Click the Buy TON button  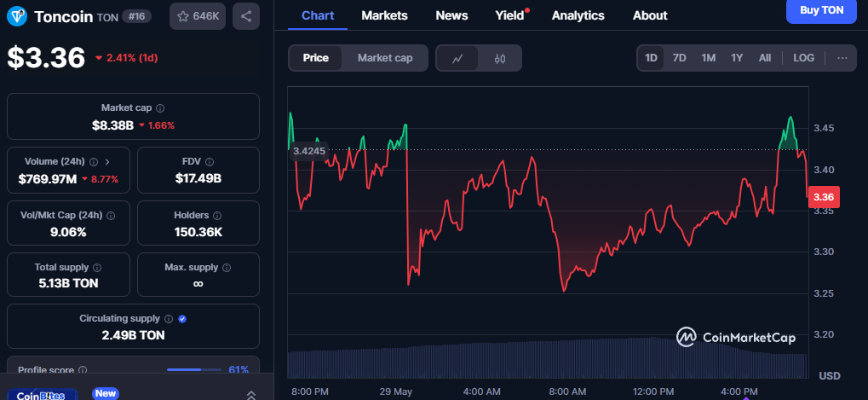point(821,10)
